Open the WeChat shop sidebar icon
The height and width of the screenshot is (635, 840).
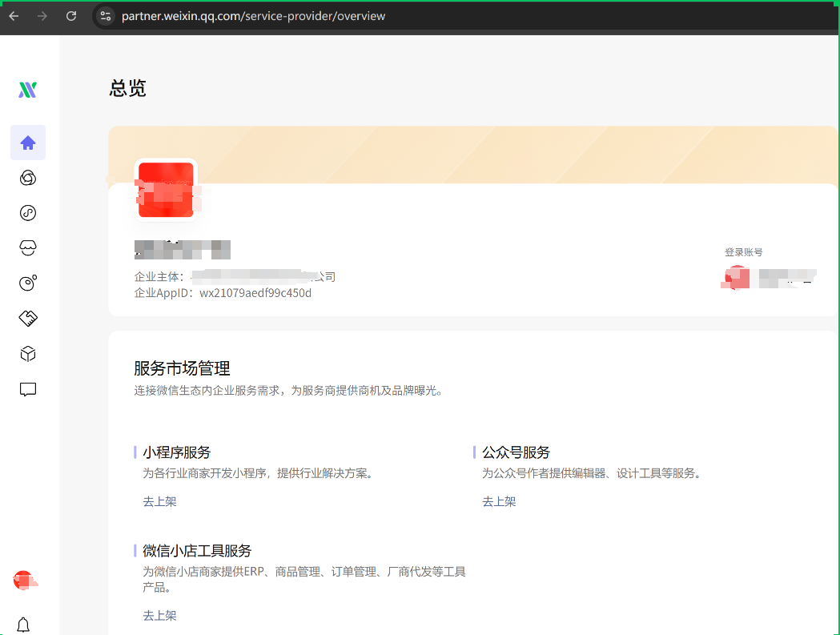pyautogui.click(x=28, y=247)
